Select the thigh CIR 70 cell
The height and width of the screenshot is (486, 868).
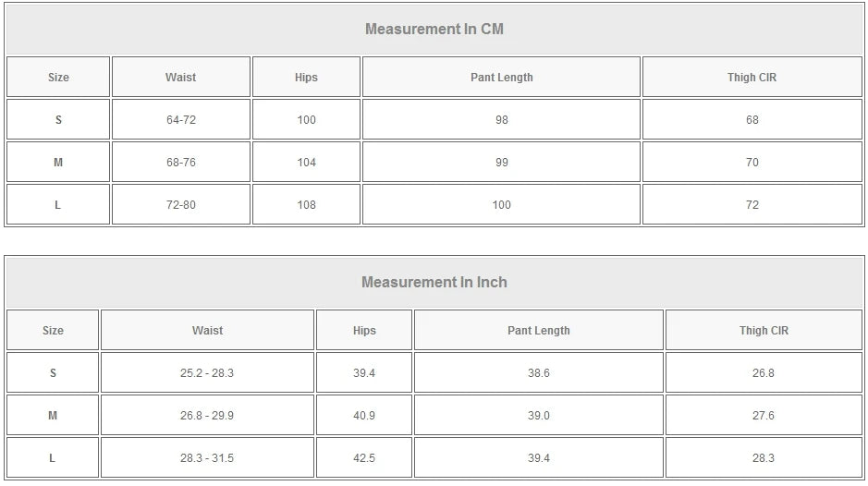pos(752,163)
